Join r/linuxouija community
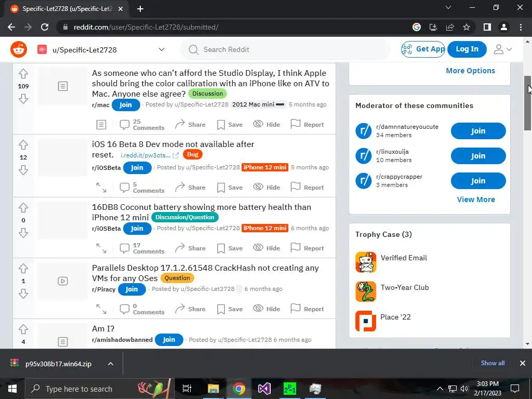This screenshot has height=399, width=532. pyautogui.click(x=478, y=156)
